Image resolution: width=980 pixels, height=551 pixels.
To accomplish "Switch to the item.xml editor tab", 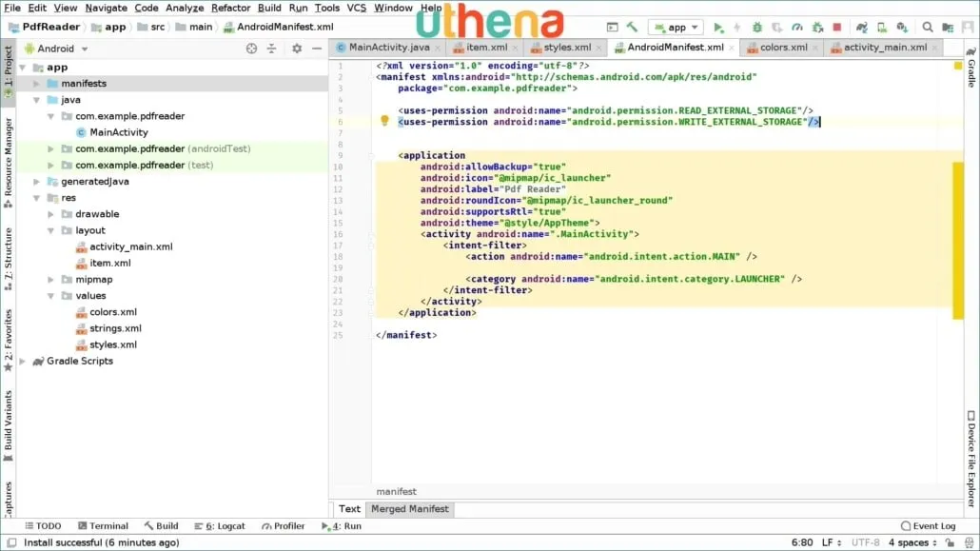I will pos(485,48).
